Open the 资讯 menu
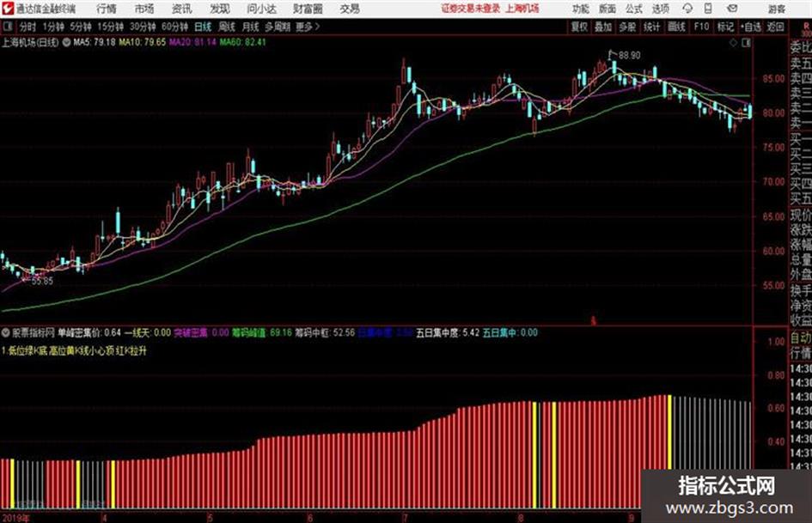The width and height of the screenshot is (812, 523). 181,9
